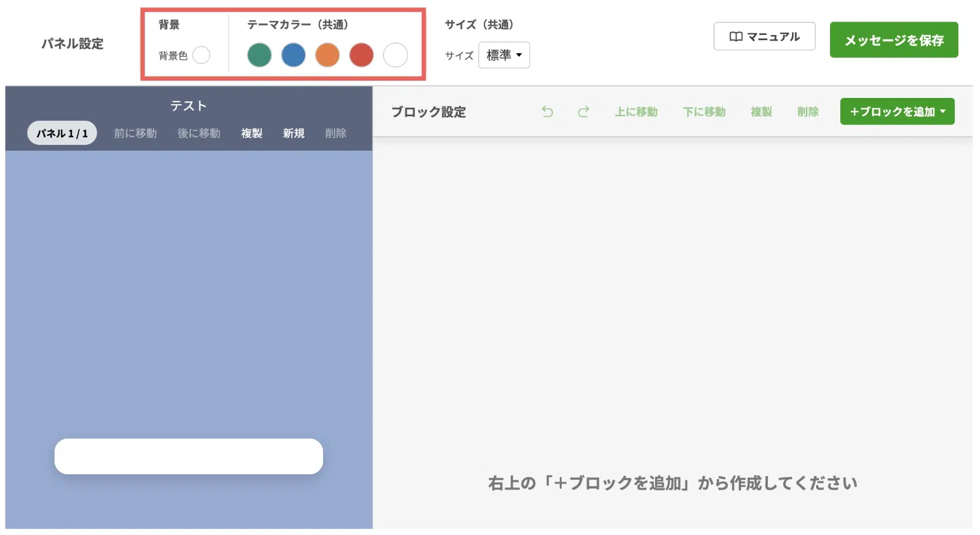Screen dimensions: 980x535
Task: Click the ブロック設定 heading
Action: coord(429,112)
